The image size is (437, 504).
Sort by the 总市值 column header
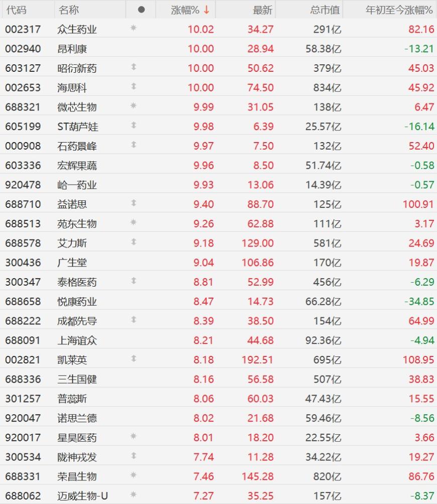point(325,10)
